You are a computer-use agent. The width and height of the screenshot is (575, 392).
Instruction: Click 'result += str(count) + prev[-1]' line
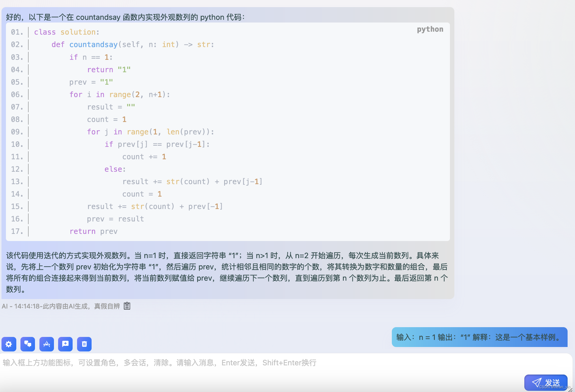click(155, 206)
